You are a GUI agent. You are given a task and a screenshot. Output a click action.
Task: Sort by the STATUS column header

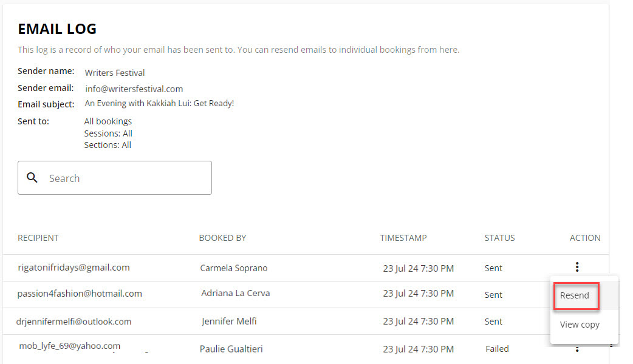coord(500,238)
